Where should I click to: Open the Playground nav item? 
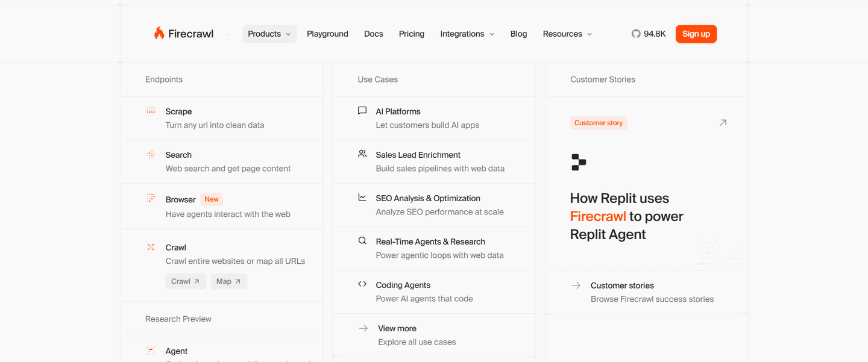coord(327,34)
